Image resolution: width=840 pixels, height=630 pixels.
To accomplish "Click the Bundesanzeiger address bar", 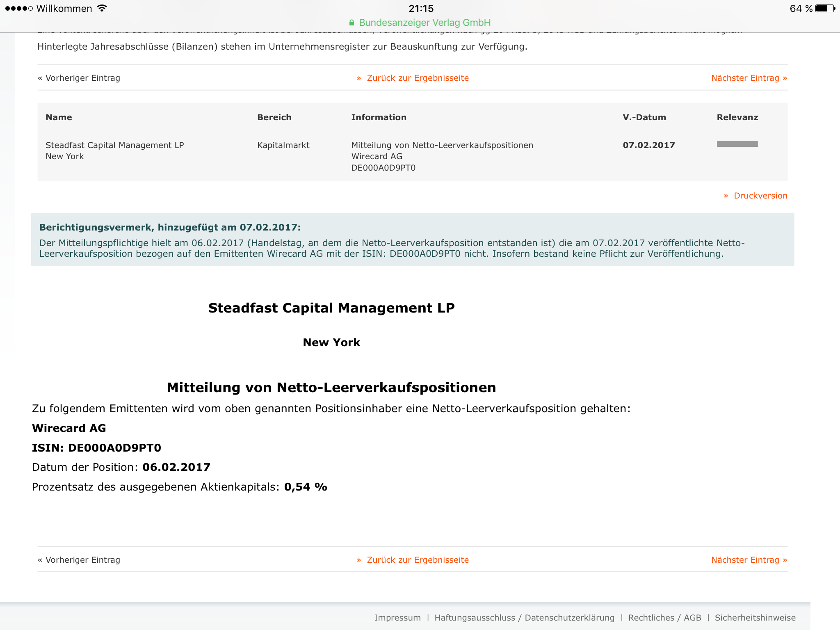I will (x=424, y=23).
